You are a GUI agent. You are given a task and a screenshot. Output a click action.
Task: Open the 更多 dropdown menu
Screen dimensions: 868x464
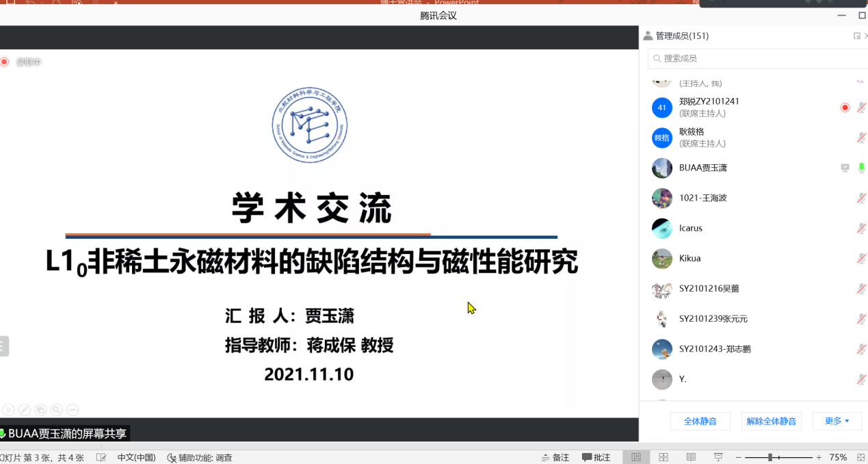click(837, 421)
